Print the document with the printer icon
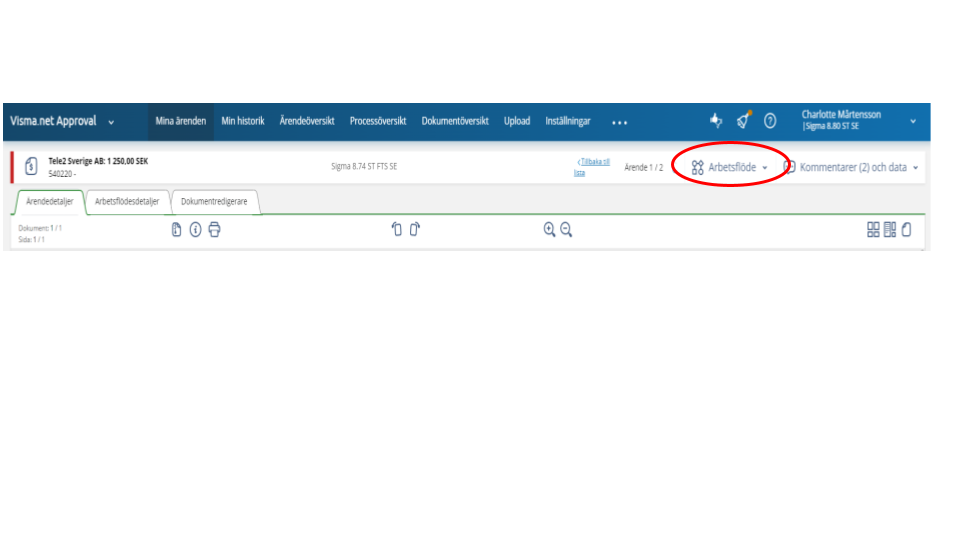 (x=214, y=230)
